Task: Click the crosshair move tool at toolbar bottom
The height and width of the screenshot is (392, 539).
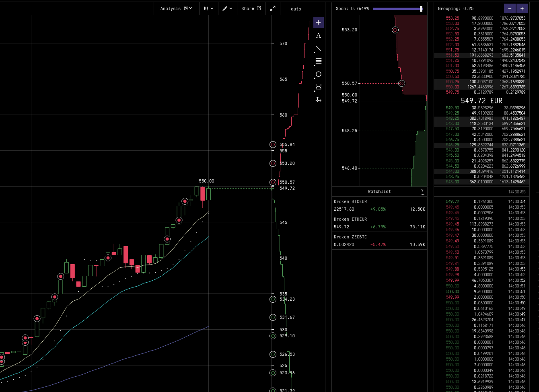Action: (318, 99)
